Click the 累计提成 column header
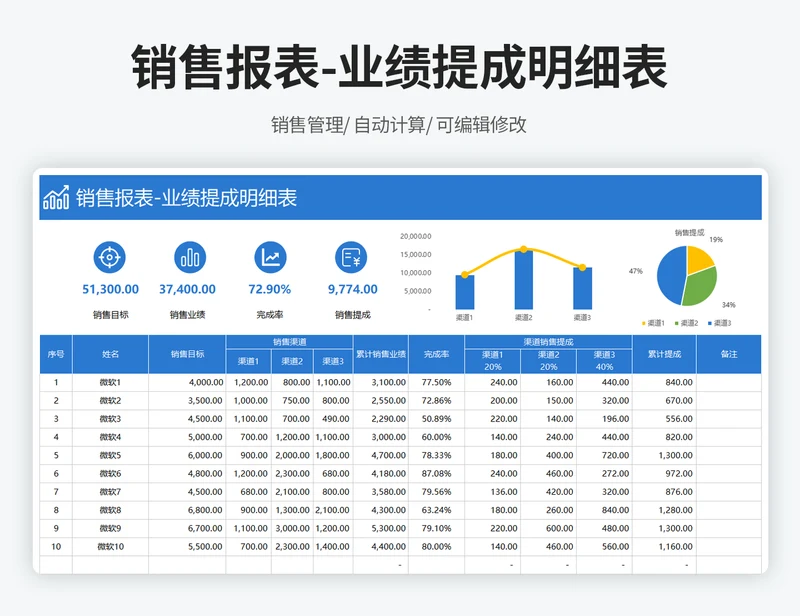Screen dimensions: 800x616 tap(664, 354)
